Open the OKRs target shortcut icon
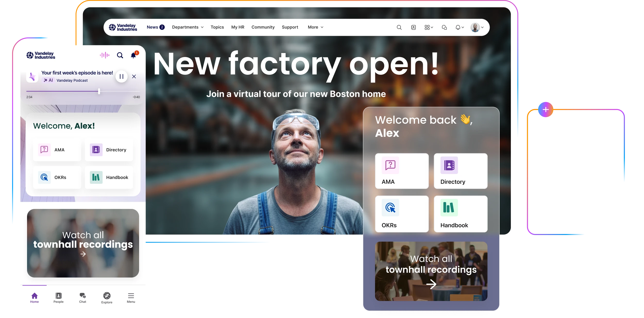Screen dimensions: 644x318 click(44, 177)
